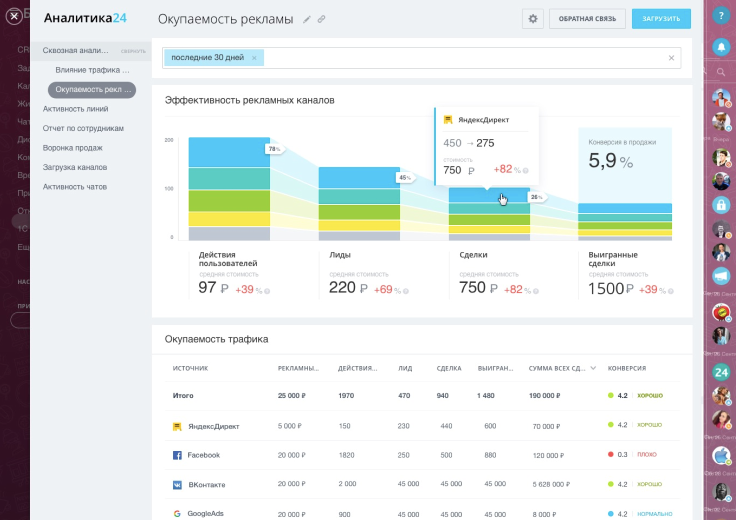Click the help question mark icon
The image size is (736, 520).
tap(720, 15)
